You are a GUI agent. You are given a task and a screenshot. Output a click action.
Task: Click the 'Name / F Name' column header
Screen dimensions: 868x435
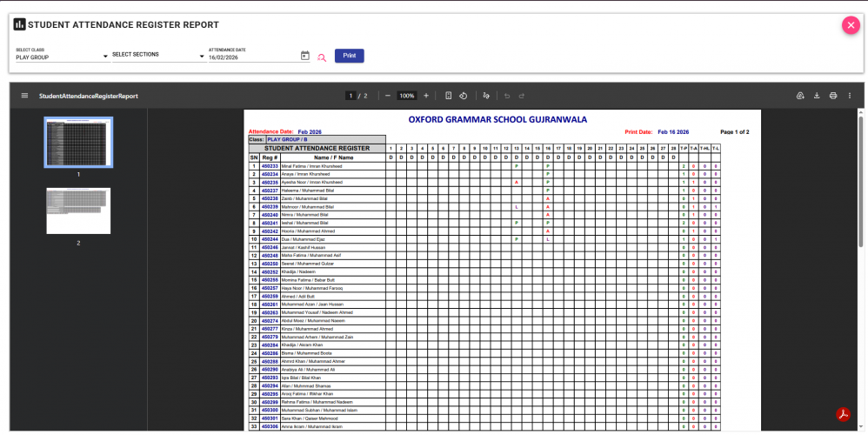coord(333,157)
